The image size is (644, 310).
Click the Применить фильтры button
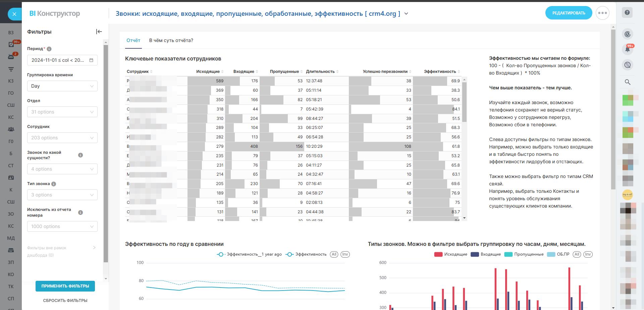click(65, 286)
